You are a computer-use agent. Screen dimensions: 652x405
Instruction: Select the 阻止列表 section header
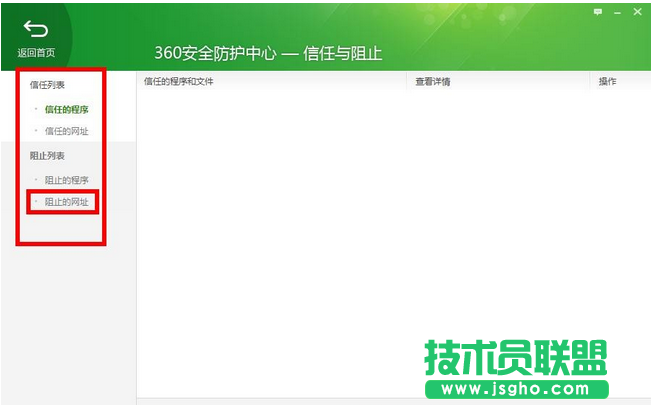coord(47,156)
